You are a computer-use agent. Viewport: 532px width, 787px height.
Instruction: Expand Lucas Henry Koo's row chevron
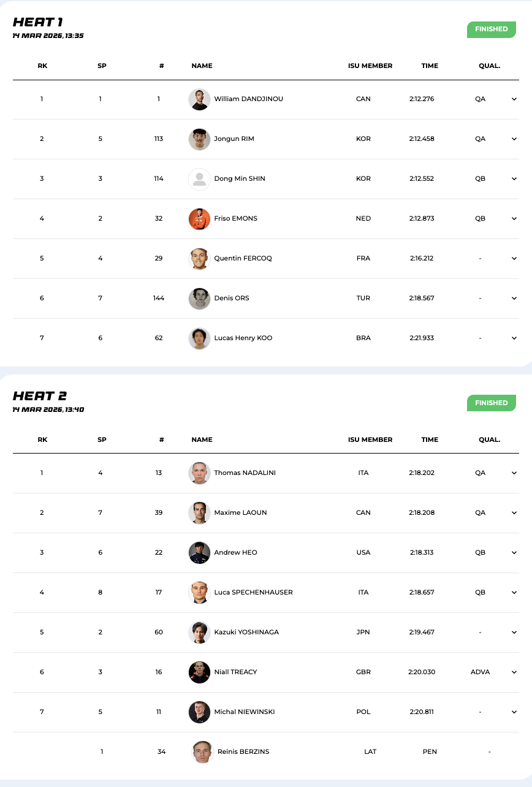pyautogui.click(x=514, y=338)
